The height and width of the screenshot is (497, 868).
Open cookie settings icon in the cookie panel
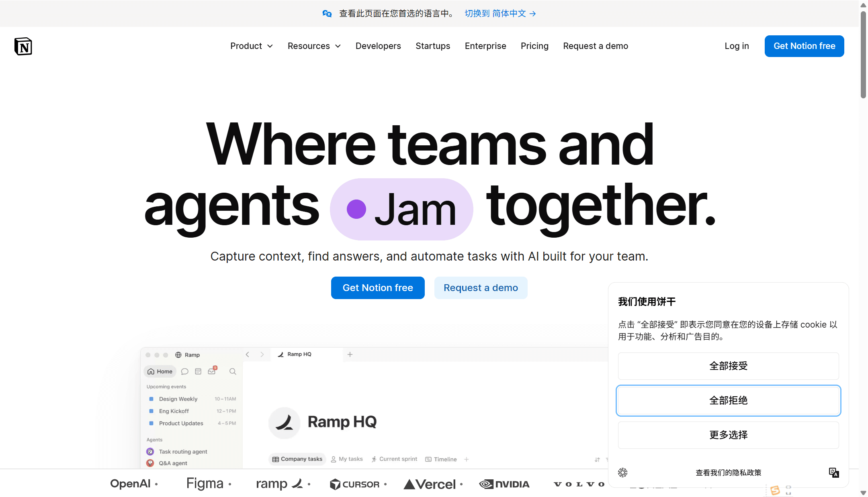[x=623, y=473]
